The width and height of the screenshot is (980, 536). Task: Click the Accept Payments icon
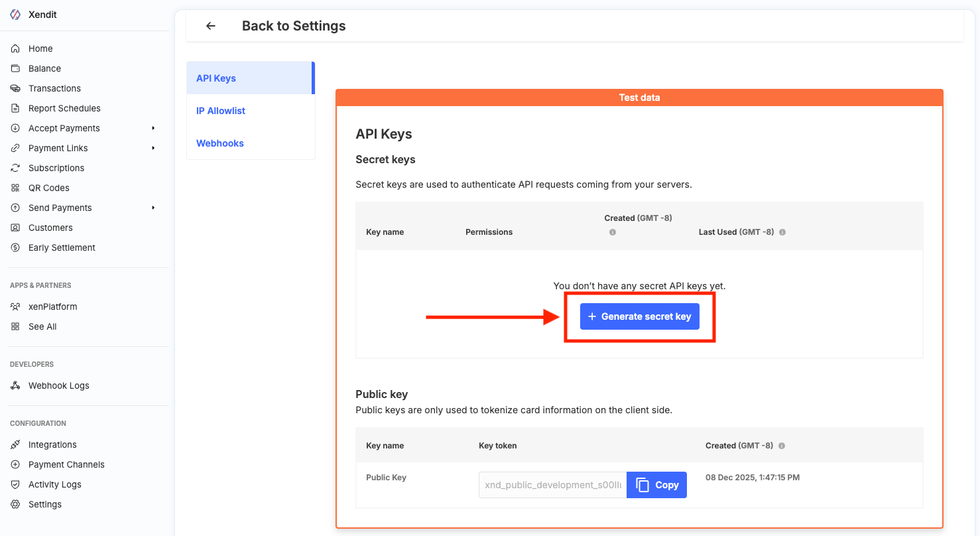15,128
